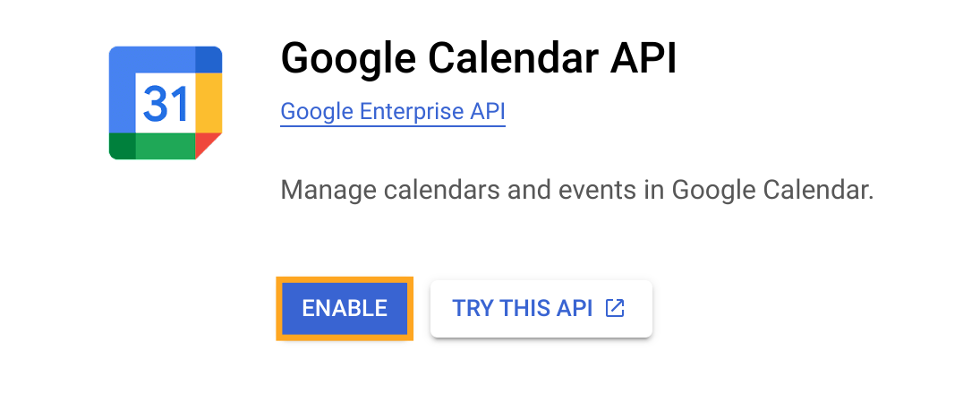Click the Google Calendar API heading
This screenshot has width=980, height=402.
point(479,59)
